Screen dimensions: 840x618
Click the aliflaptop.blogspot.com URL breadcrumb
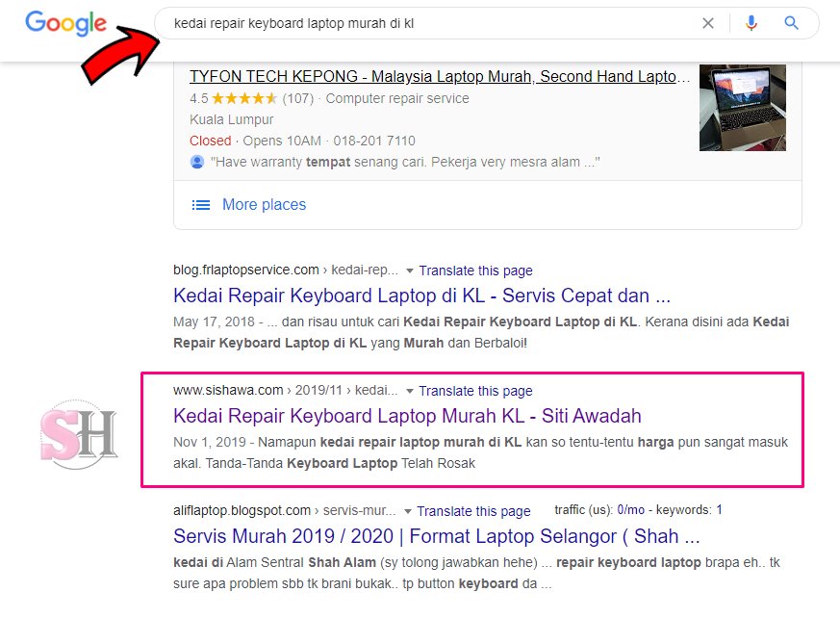pyautogui.click(x=284, y=511)
